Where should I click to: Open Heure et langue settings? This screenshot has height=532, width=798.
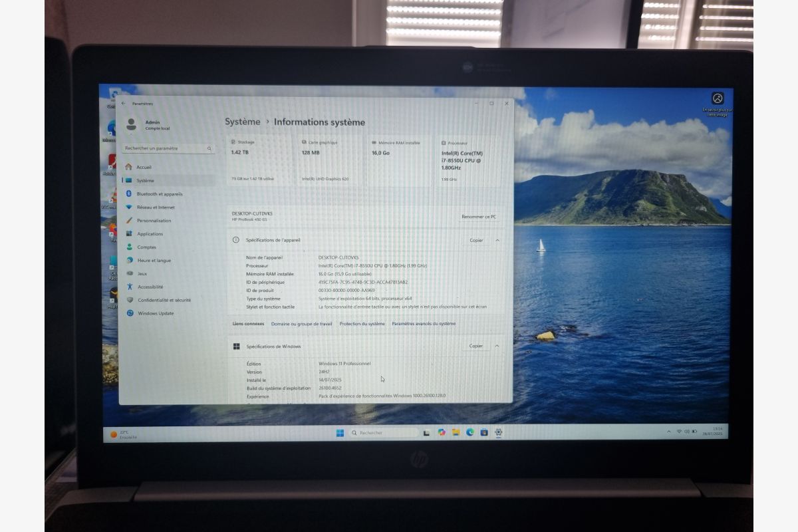169,260
